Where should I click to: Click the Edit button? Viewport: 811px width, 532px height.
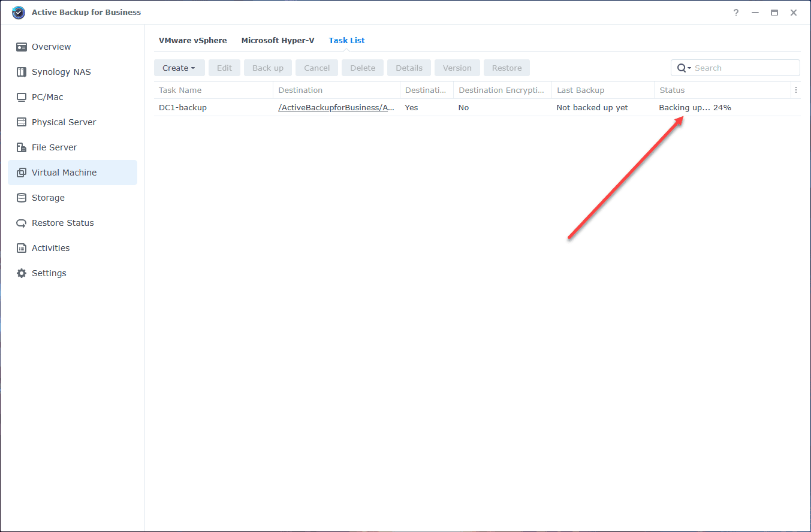click(x=224, y=68)
